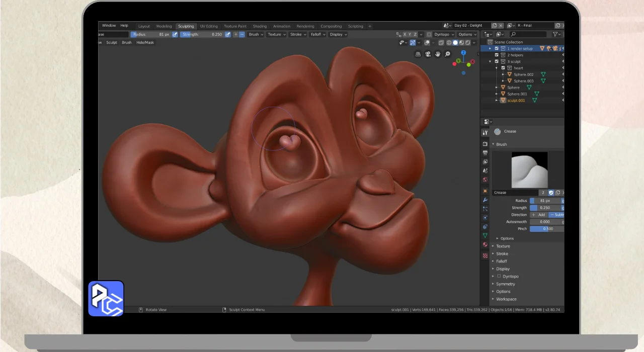Select solid viewport shading mode
This screenshot has width=644, height=352.
click(455, 43)
